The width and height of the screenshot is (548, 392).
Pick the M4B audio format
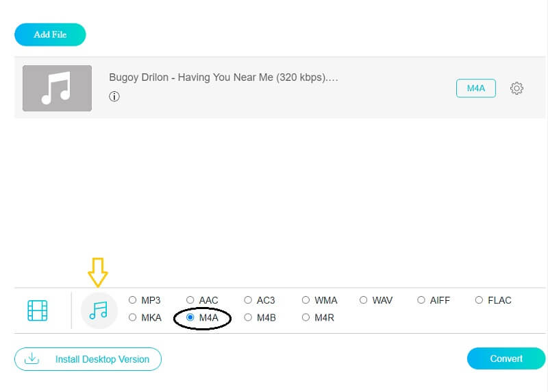coord(248,318)
